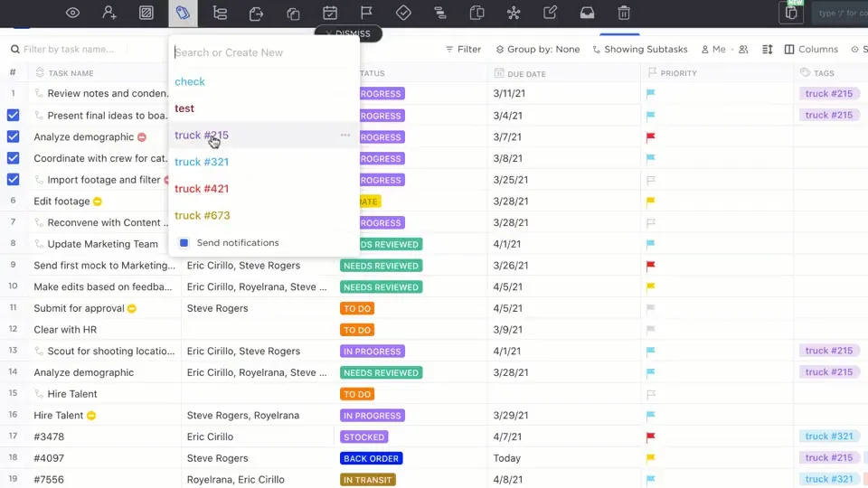Select the test tag option

184,108
